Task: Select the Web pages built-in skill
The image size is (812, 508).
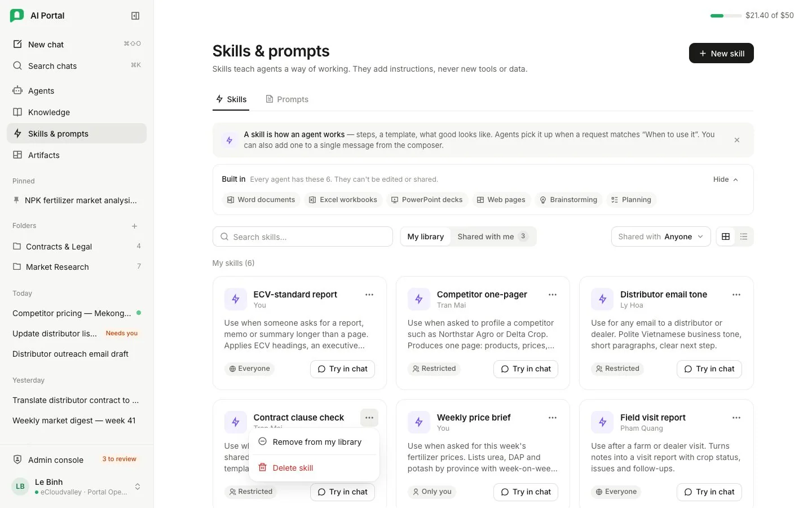Action: pos(501,200)
